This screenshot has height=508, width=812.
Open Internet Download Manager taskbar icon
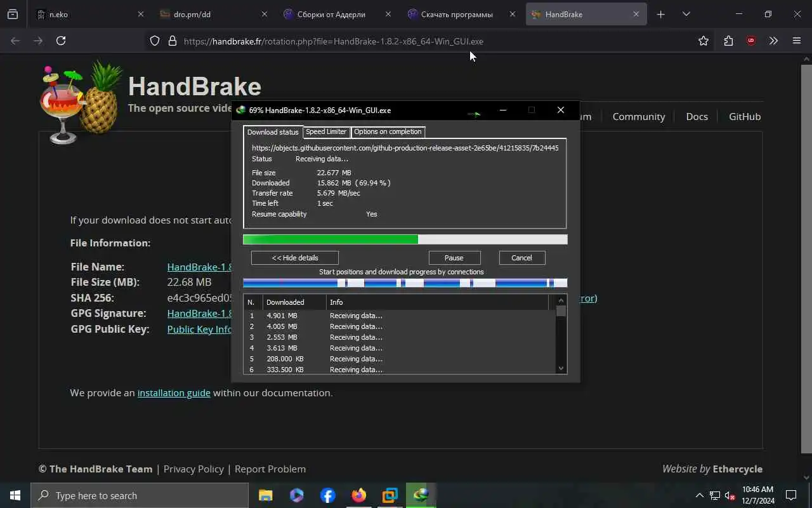click(421, 495)
